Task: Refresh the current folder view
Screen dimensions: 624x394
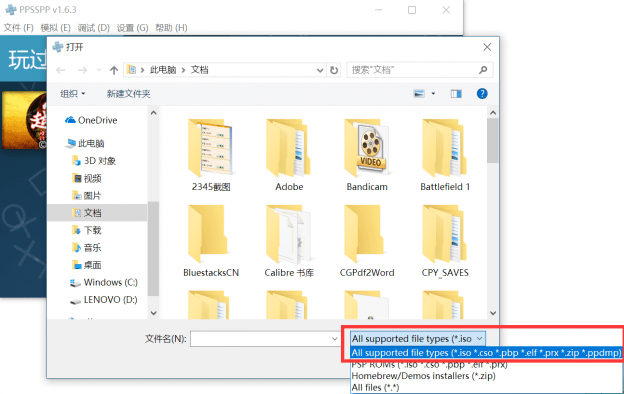Action: 334,70
